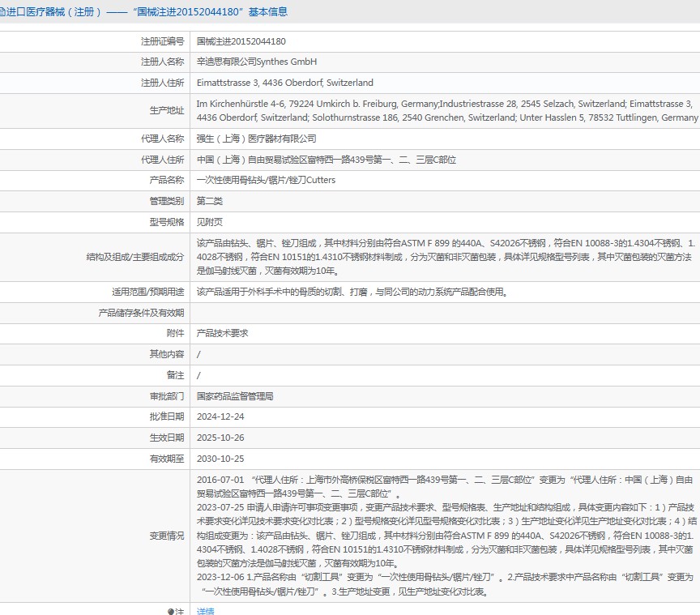Select agent name 强生（上海）医疗器材有限公司
Viewport: 700px width, 615px height.
point(256,139)
